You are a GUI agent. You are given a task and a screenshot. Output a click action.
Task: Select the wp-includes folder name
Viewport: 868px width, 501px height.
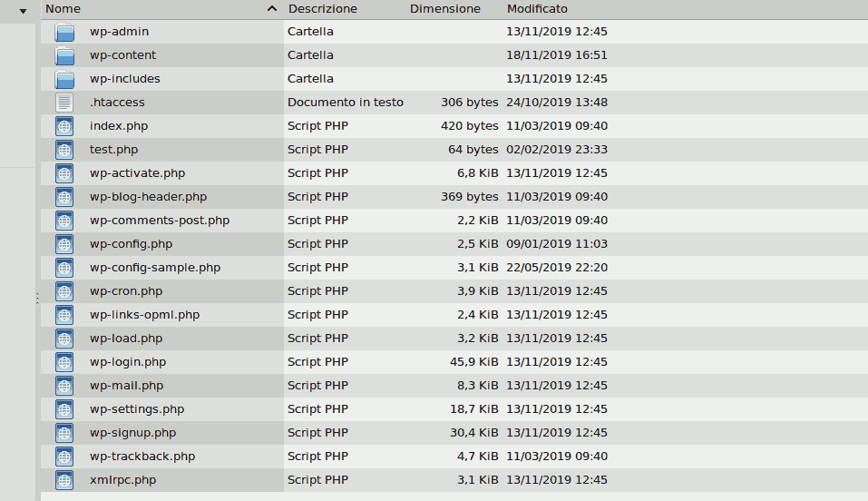(x=125, y=79)
